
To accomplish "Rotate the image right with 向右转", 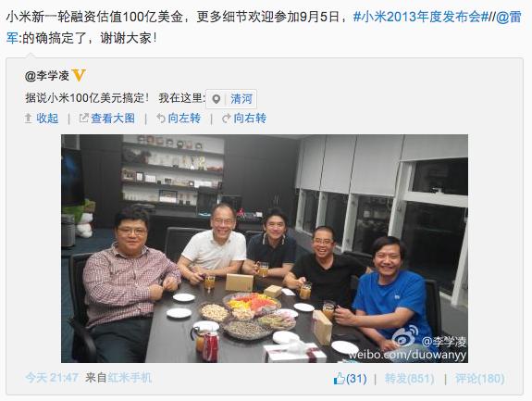I will pyautogui.click(x=250, y=119).
